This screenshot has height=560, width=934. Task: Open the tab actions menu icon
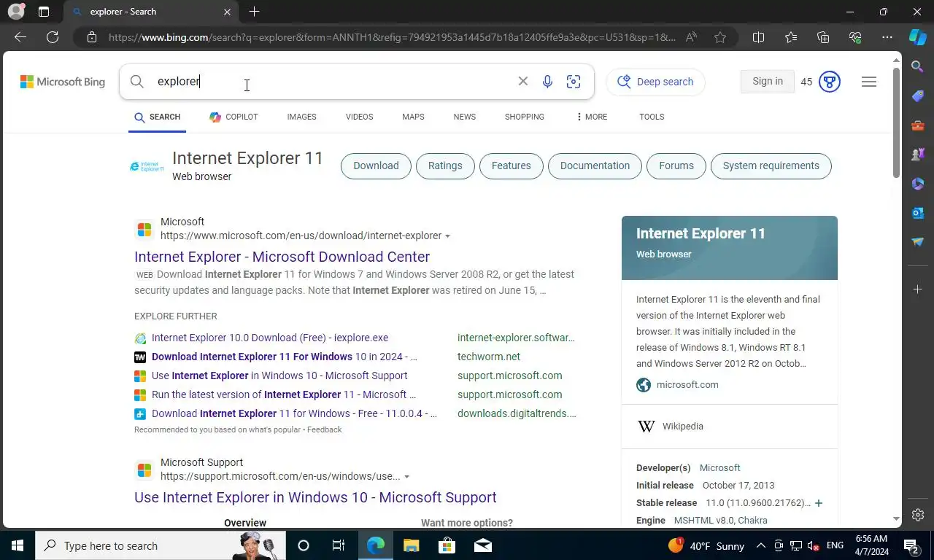pos(44,12)
